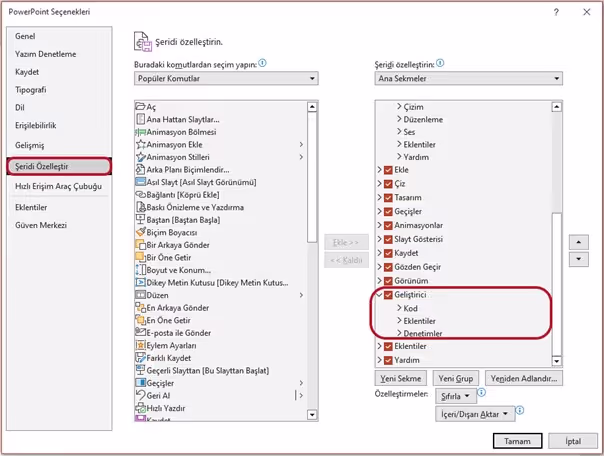Click the Tamam button
The width and height of the screenshot is (604, 456).
tap(517, 441)
